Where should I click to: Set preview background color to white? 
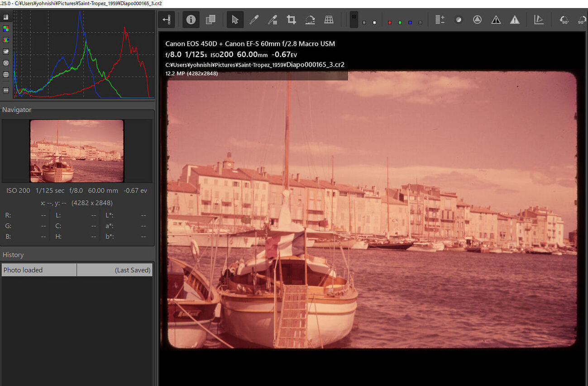pyautogui.click(x=374, y=22)
